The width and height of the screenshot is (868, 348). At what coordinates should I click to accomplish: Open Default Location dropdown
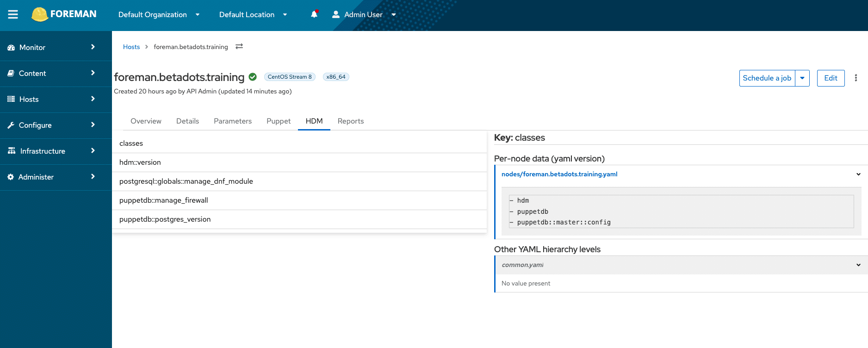click(253, 14)
